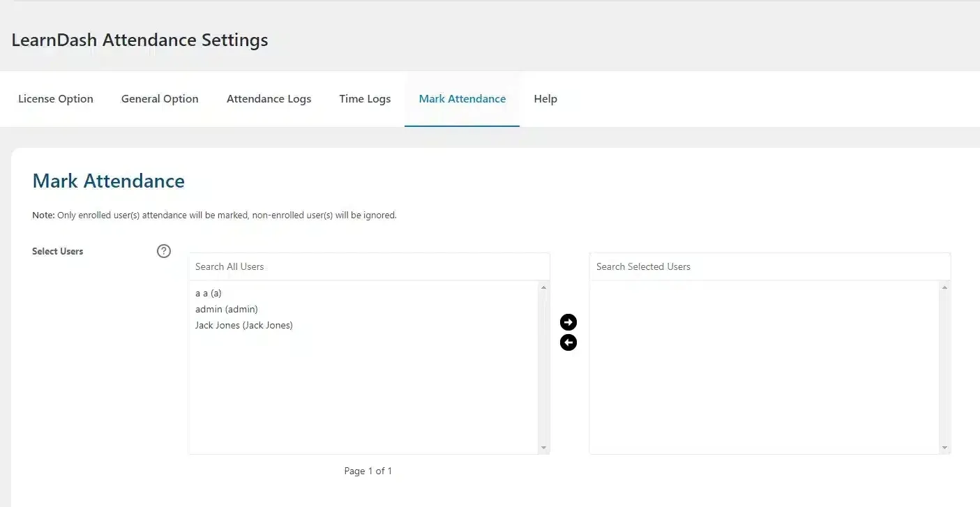Open the General Option tab
The width and height of the screenshot is (980, 507).
tap(160, 98)
